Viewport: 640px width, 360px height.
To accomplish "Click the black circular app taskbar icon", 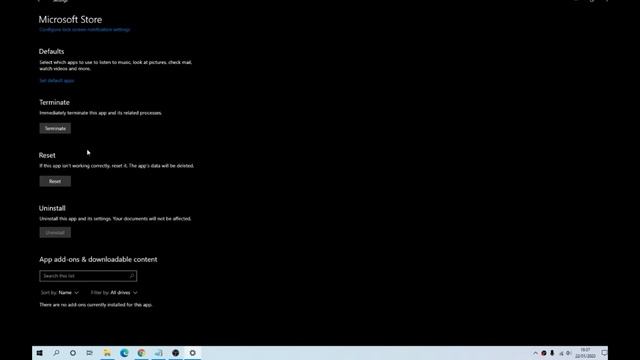I will [x=176, y=353].
